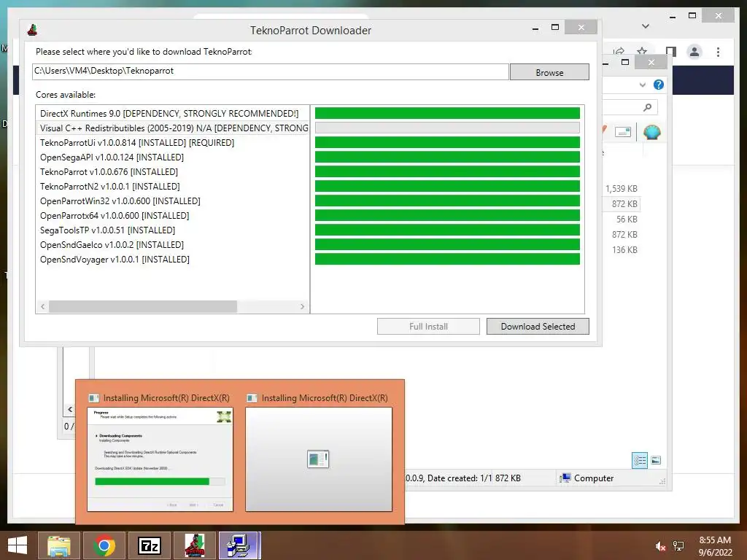Open the Windows Start button
747x560 pixels.
[x=18, y=545]
